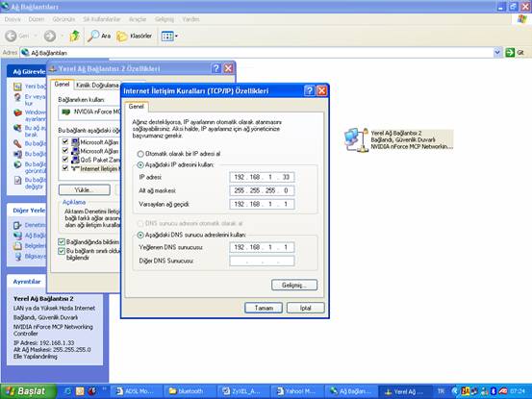Expand the Geri back history dropdown
Screen dimensions: 532x399
[36, 36]
